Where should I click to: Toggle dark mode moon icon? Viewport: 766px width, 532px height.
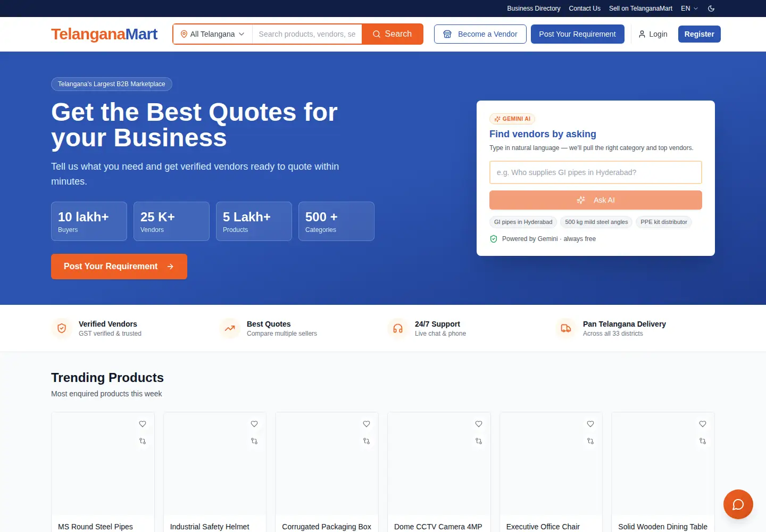click(711, 9)
